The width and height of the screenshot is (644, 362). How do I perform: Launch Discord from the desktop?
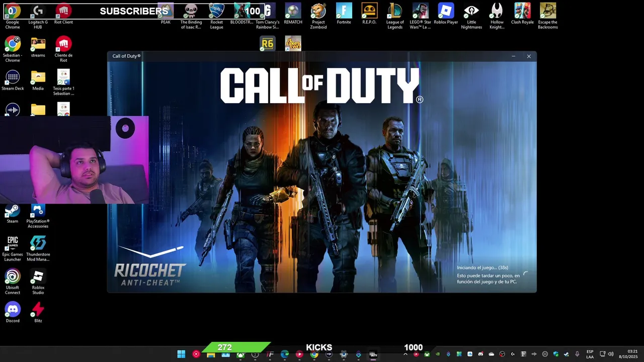point(13,312)
